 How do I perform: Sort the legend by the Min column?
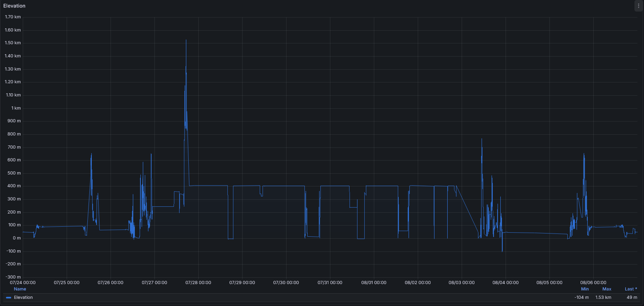pyautogui.click(x=585, y=289)
